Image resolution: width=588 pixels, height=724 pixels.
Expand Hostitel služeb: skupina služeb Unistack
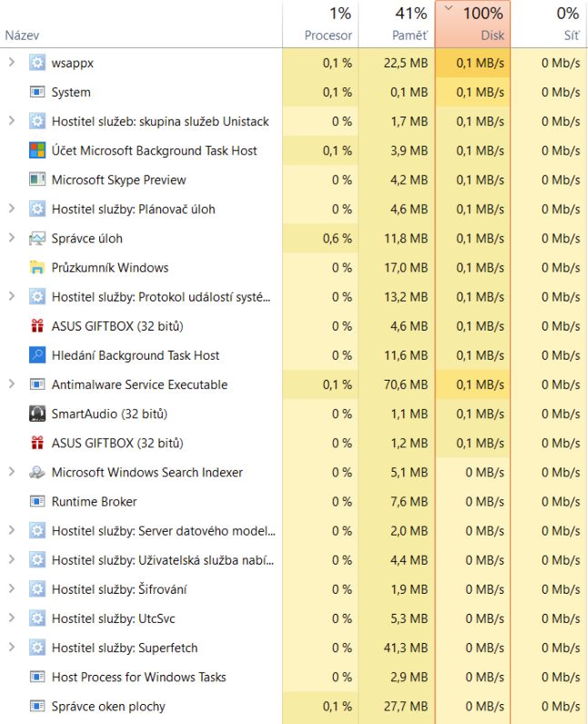point(12,120)
